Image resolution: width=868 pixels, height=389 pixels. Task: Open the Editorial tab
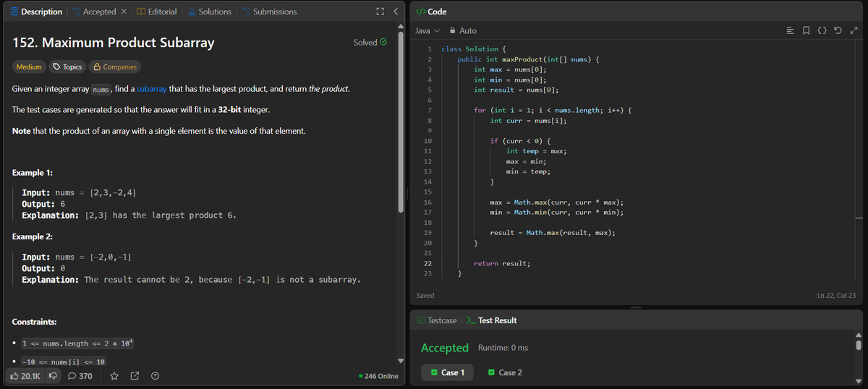coord(157,12)
